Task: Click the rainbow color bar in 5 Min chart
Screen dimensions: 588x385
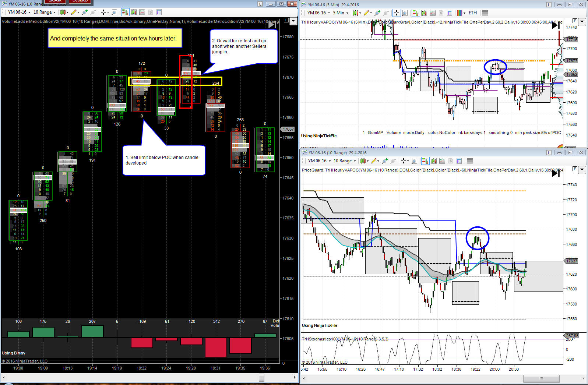Action: pos(459,13)
